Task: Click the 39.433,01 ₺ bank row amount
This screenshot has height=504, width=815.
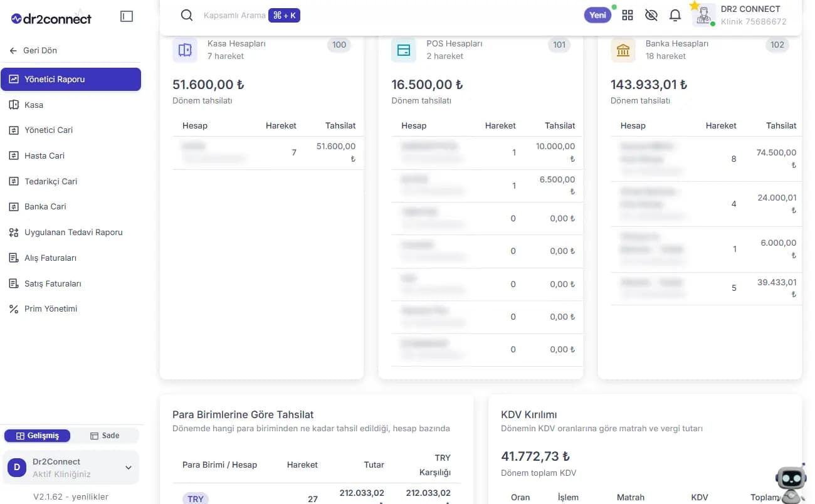Action: click(776, 288)
